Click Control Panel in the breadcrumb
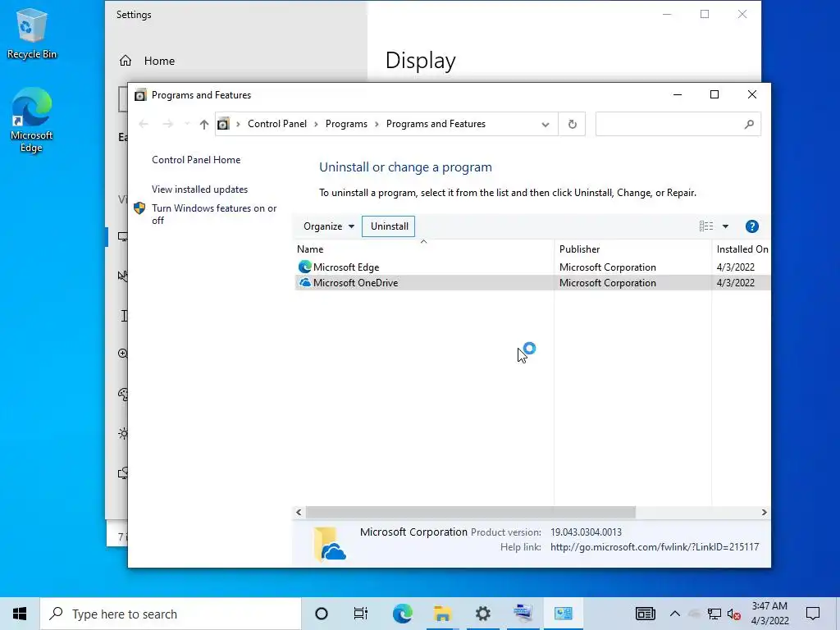Screen dimensions: 840x630 (x=277, y=124)
